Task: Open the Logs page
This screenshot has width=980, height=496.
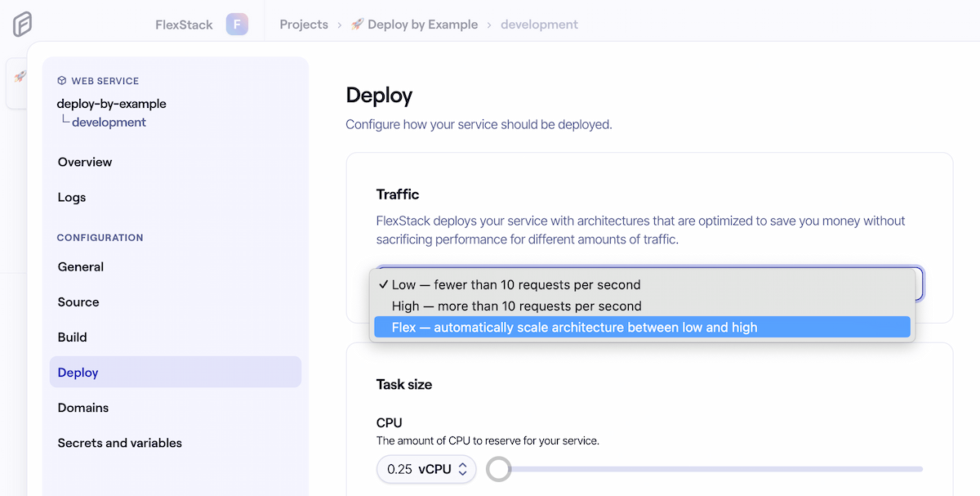Action: [72, 197]
